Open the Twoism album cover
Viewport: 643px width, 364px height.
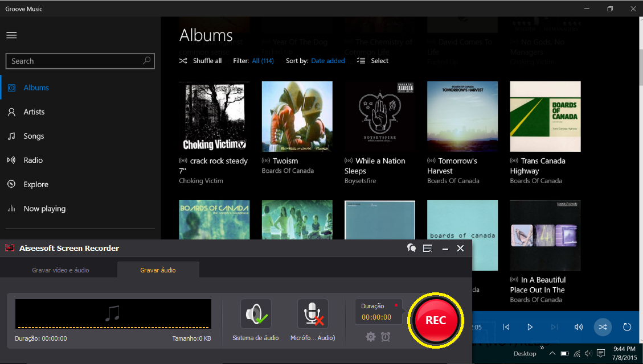(297, 117)
